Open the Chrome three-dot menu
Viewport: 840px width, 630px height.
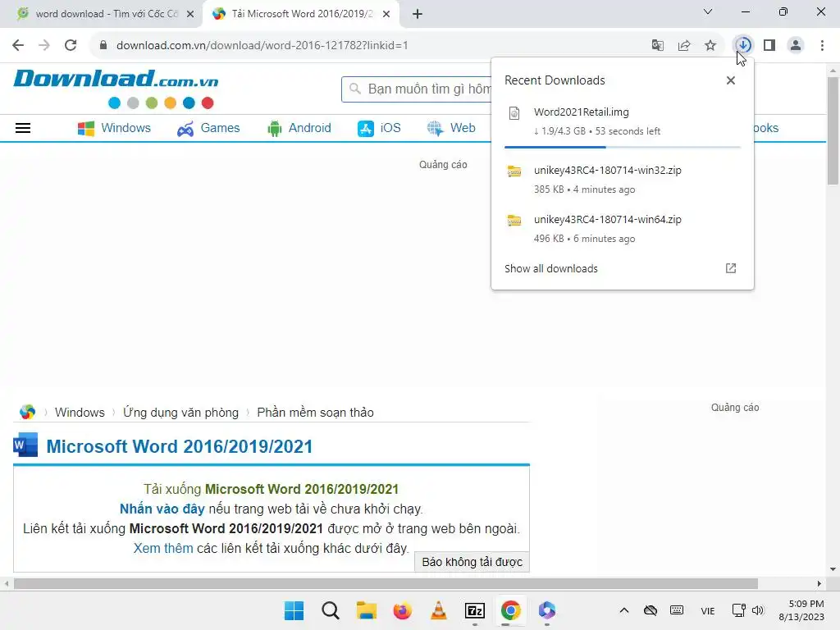tap(822, 46)
